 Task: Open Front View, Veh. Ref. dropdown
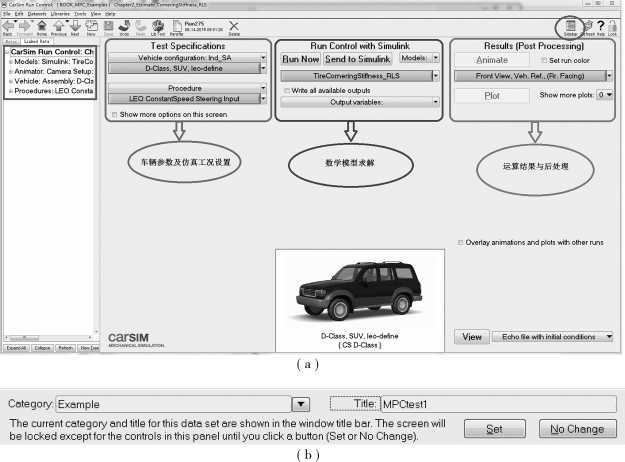(x=609, y=76)
